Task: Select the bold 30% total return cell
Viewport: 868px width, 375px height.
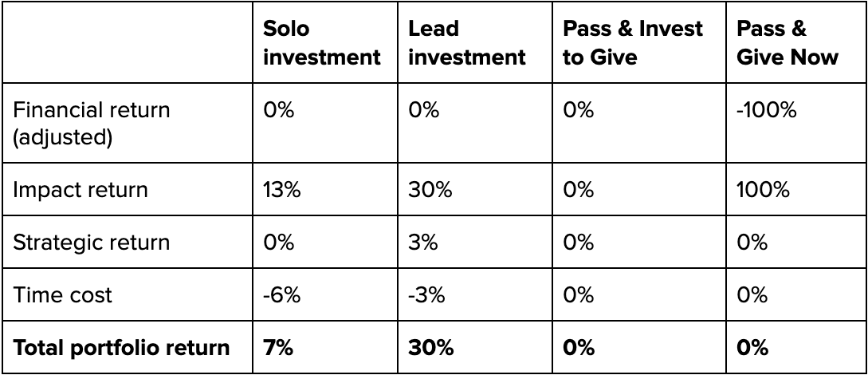Action: tap(430, 347)
